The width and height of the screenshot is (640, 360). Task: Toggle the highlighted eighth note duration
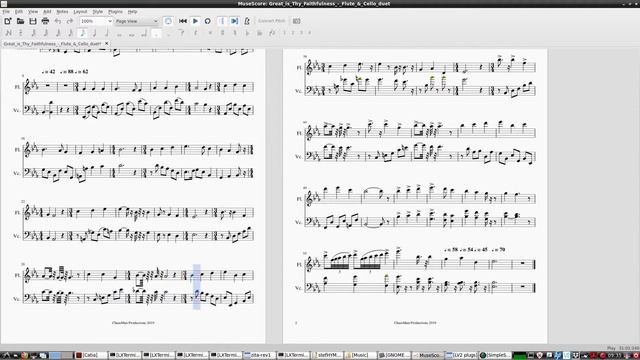coord(82,33)
